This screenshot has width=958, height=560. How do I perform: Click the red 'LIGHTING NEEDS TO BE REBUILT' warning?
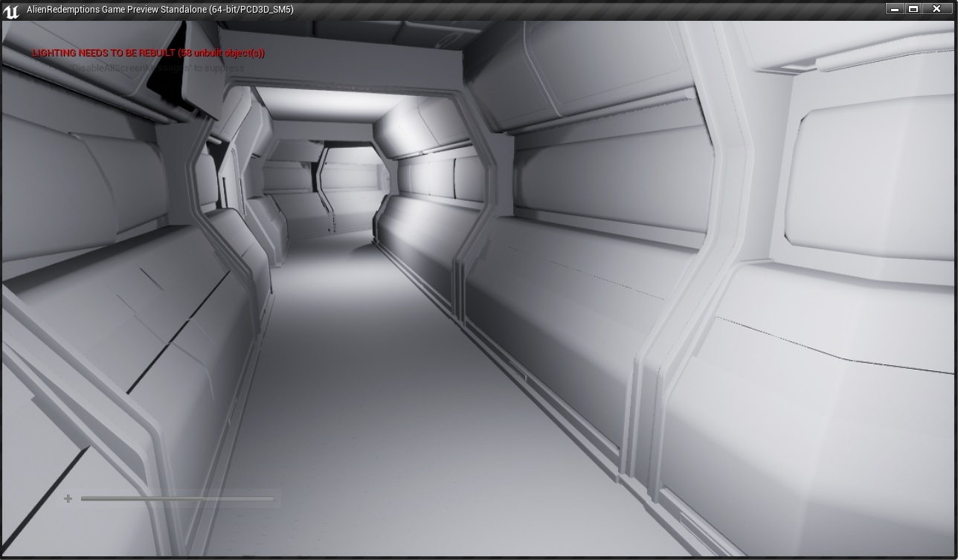click(148, 54)
